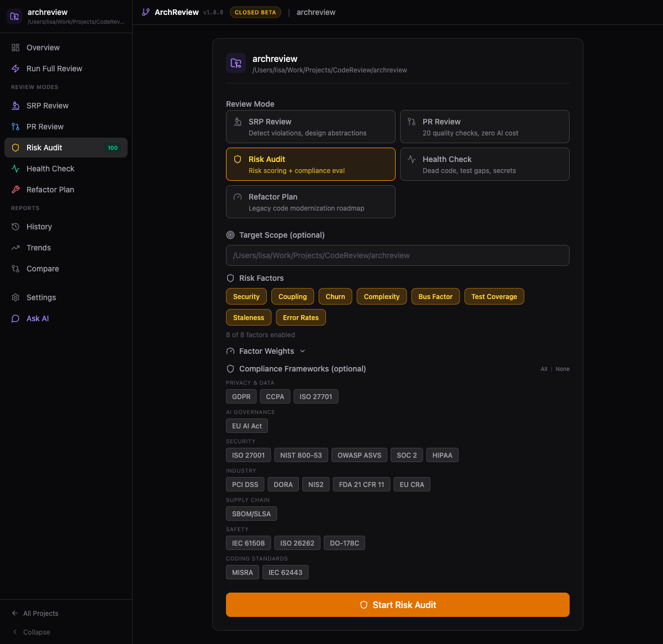Click the Start Risk Audit button

pos(397,605)
